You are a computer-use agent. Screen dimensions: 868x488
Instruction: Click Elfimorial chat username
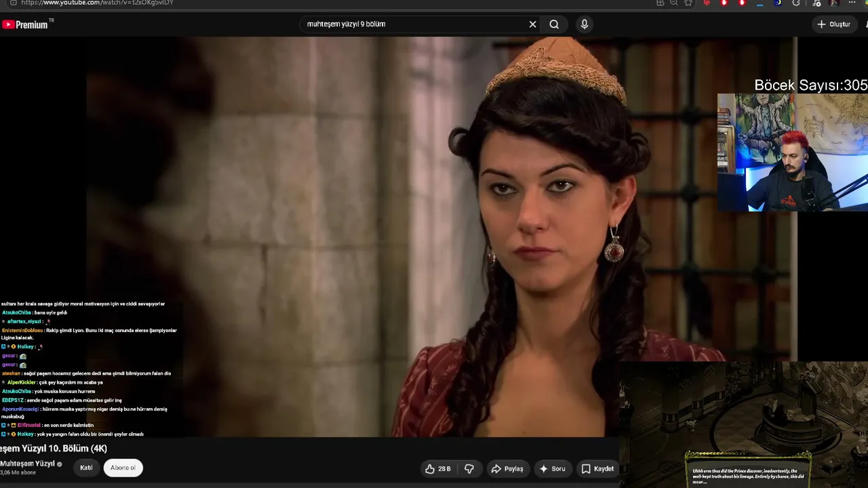[x=29, y=426]
